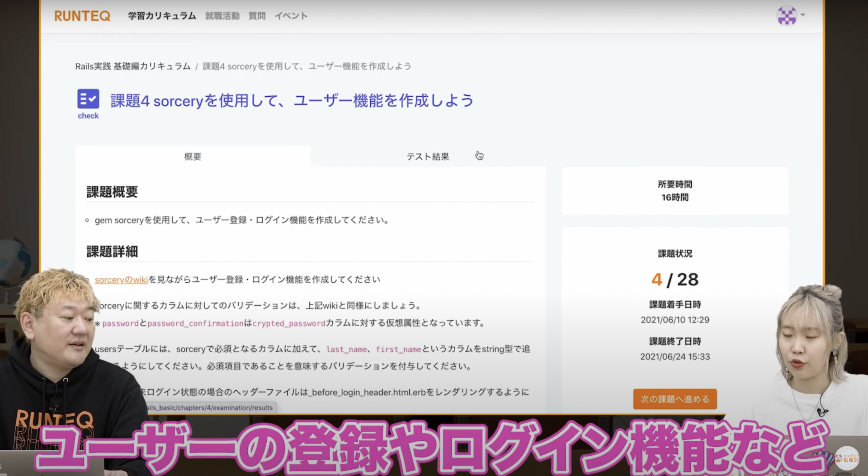This screenshot has height=476, width=868.
Task: Click the 課題詳細 heading
Action: 112,252
